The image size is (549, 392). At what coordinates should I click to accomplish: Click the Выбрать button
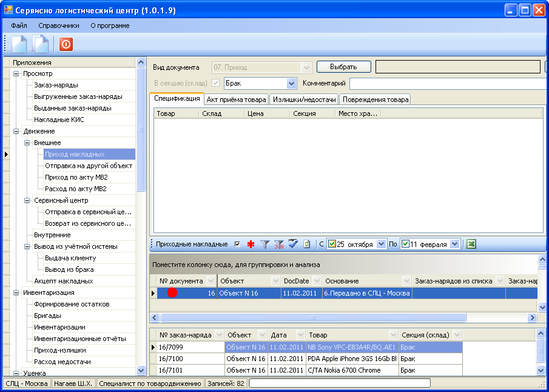[343, 67]
